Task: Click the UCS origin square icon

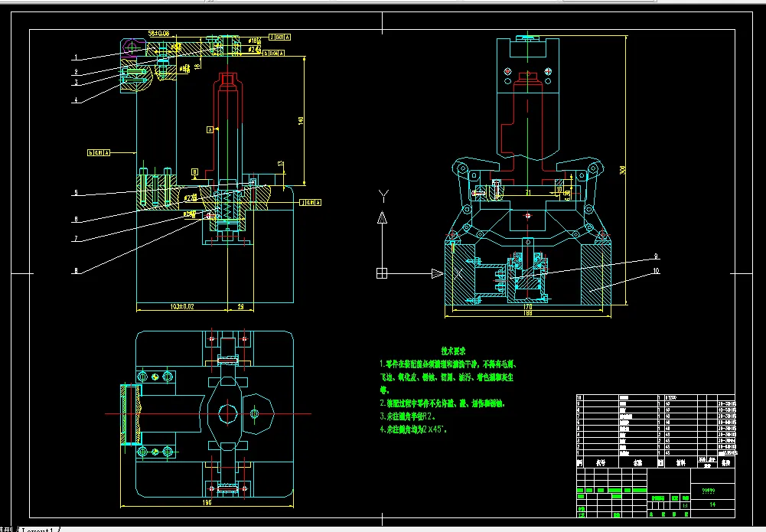Action: coord(382,273)
